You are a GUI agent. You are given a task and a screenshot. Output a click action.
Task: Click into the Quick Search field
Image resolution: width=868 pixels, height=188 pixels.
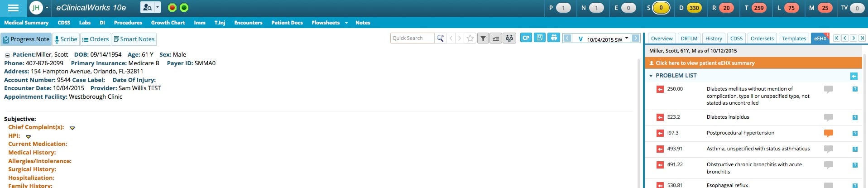click(412, 39)
